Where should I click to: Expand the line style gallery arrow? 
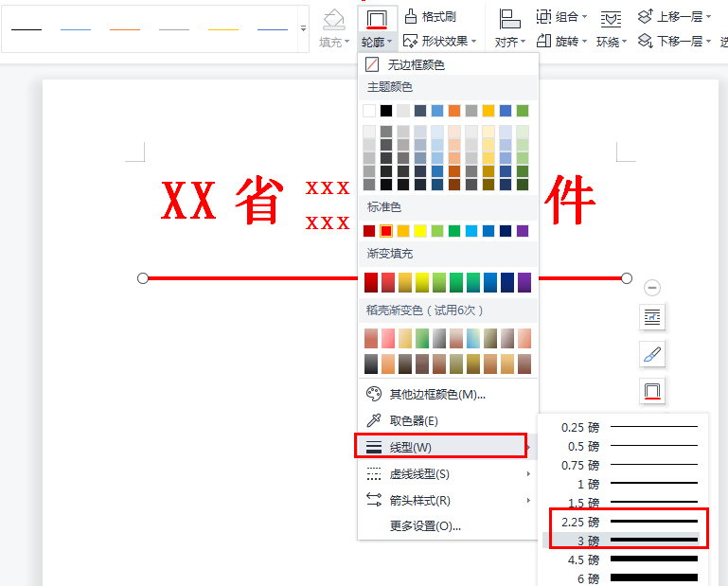(303, 28)
